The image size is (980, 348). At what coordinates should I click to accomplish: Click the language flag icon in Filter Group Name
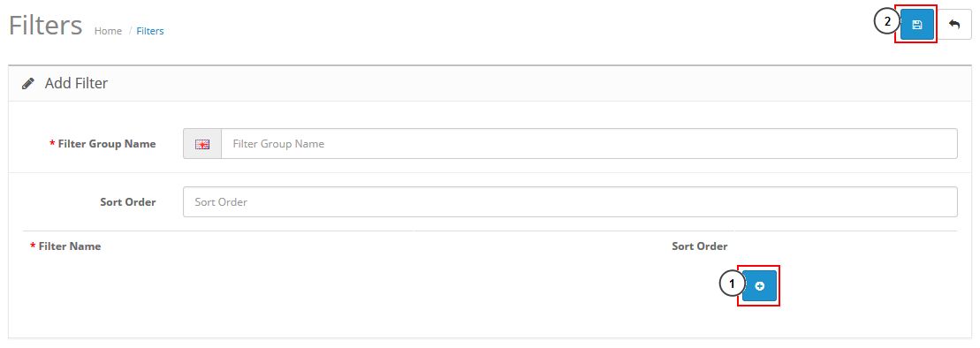point(201,144)
